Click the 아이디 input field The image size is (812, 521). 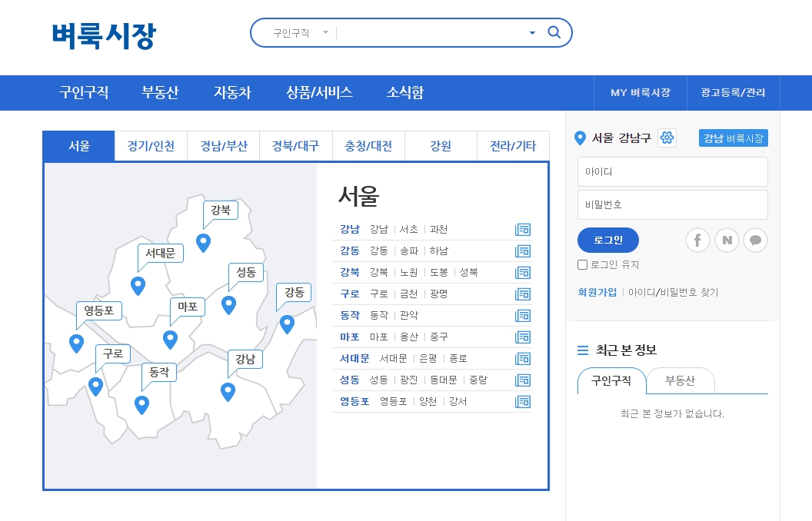(673, 172)
